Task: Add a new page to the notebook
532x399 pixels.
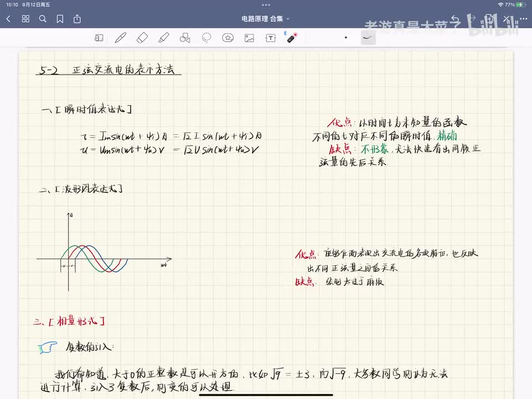Action: click(x=489, y=19)
